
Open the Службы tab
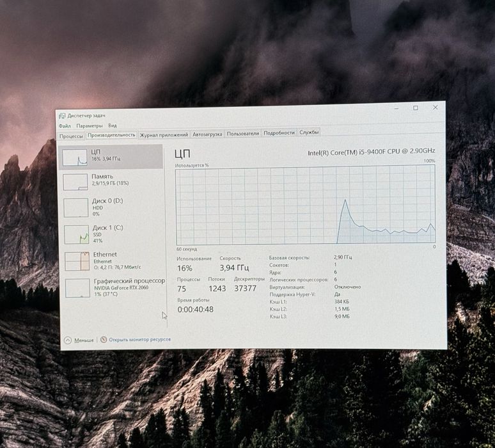click(x=309, y=132)
